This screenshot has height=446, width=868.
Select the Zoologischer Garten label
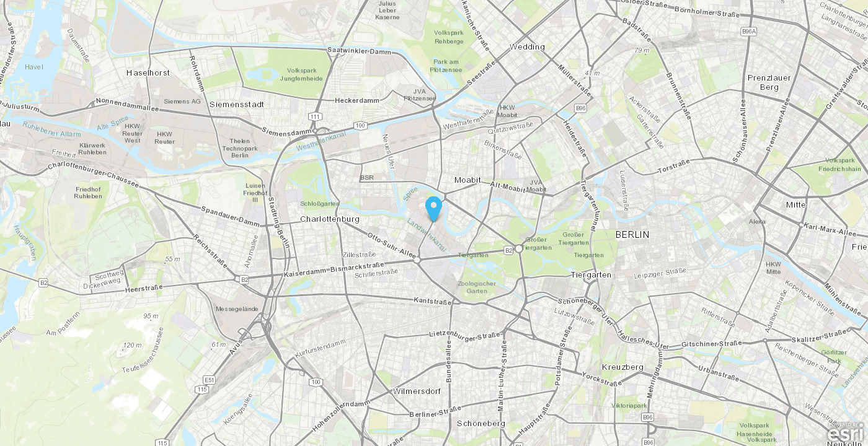(x=477, y=287)
